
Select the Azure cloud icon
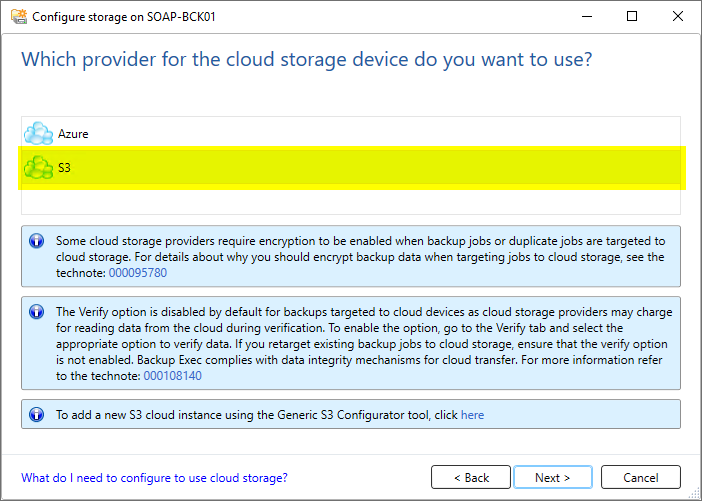point(39,133)
